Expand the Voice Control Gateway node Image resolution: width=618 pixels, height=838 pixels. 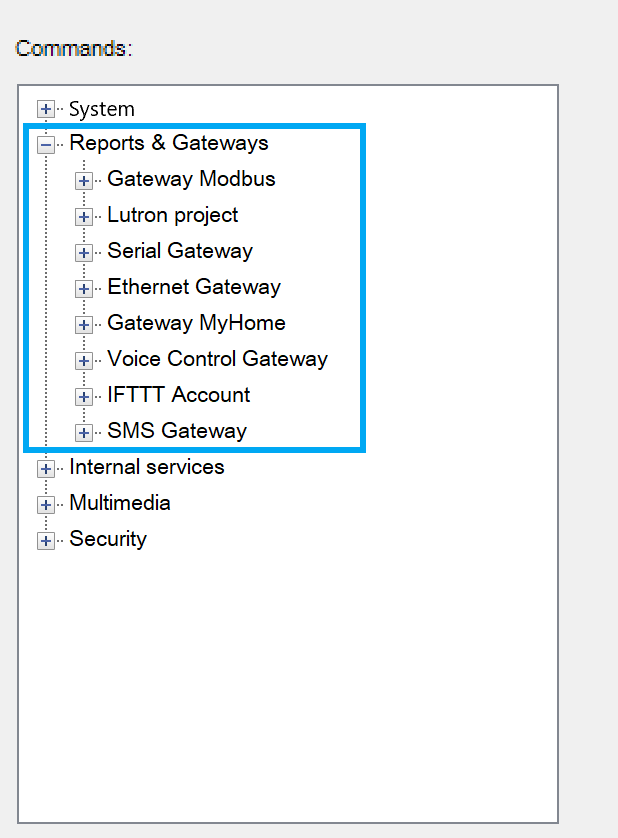[x=83, y=361]
